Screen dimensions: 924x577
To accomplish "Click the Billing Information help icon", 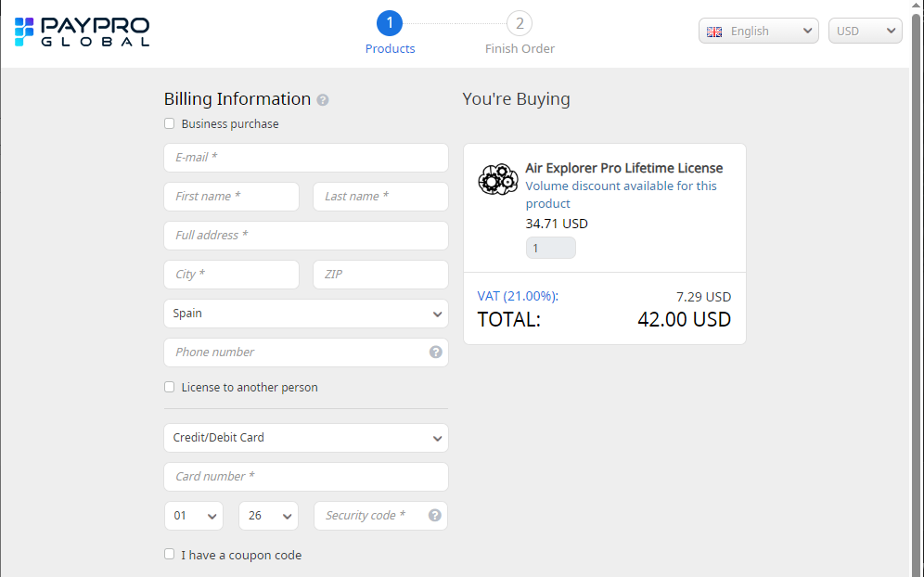I will 323,100.
